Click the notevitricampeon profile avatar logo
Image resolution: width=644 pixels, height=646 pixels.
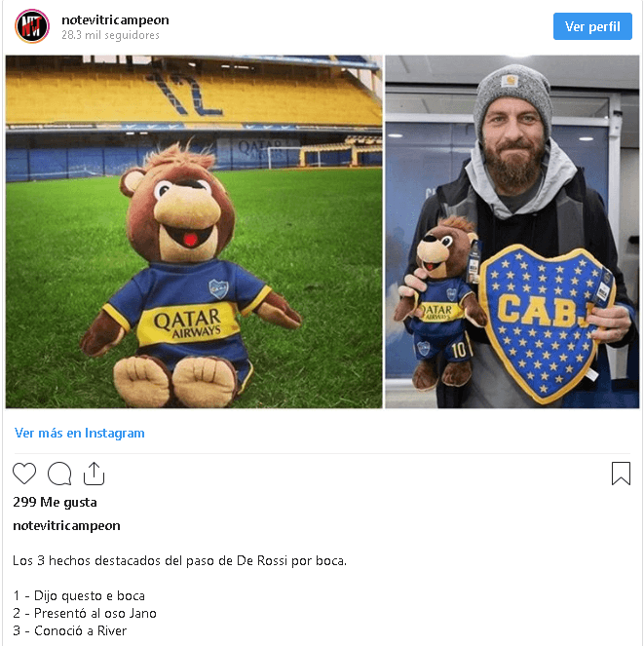click(x=31, y=26)
